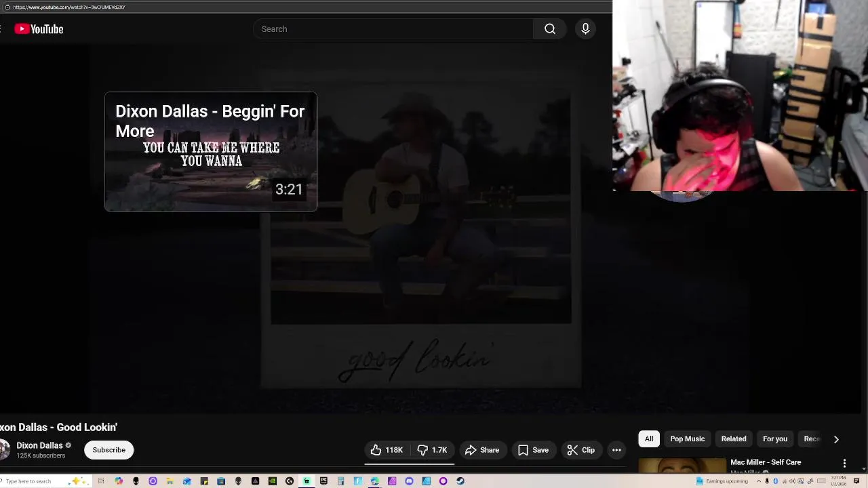Click Earnings upcoming taskbar widget
Viewport: 868px width, 488px height.
click(722, 481)
